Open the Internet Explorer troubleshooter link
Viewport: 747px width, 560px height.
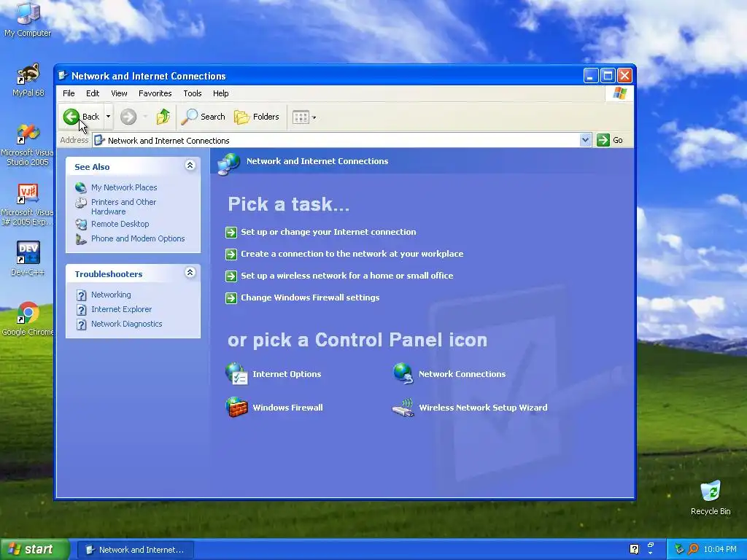tap(122, 309)
